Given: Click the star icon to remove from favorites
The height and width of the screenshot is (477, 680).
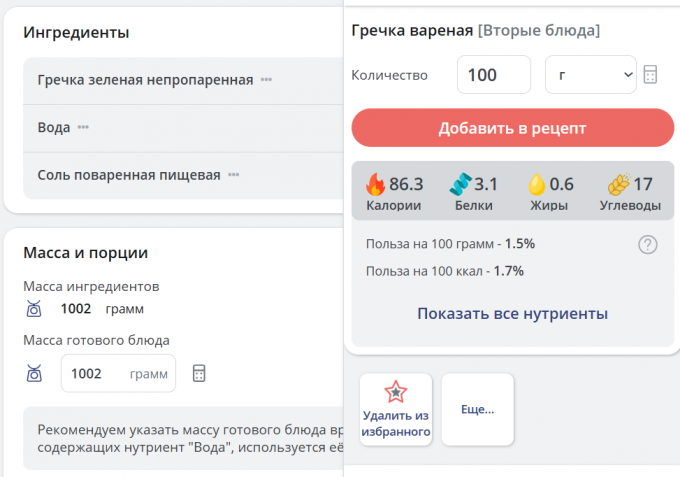Looking at the screenshot, I should (x=396, y=391).
